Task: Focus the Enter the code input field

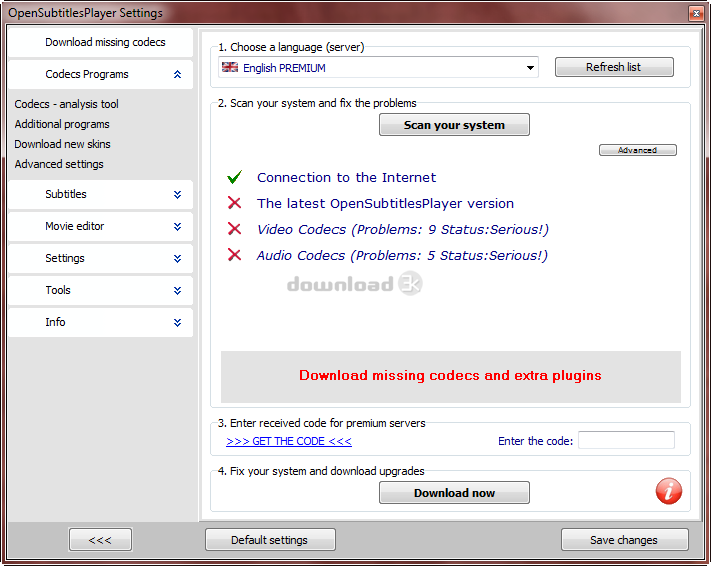Action: (626, 440)
